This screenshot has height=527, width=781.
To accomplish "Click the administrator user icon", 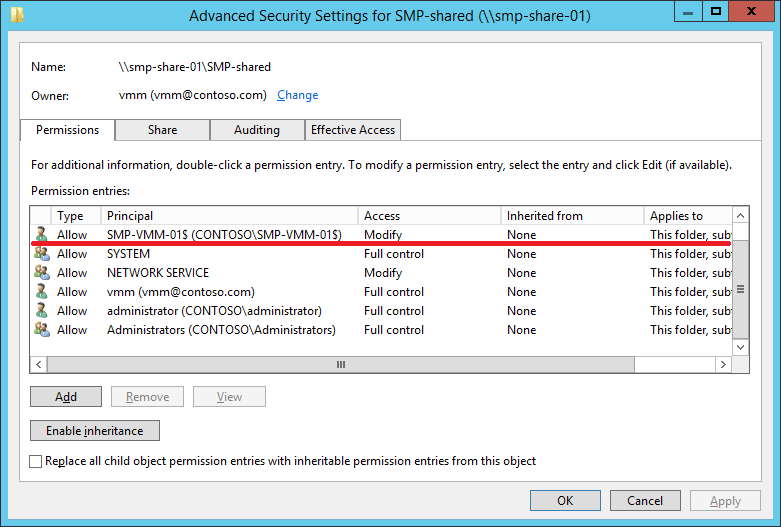I will tap(41, 311).
